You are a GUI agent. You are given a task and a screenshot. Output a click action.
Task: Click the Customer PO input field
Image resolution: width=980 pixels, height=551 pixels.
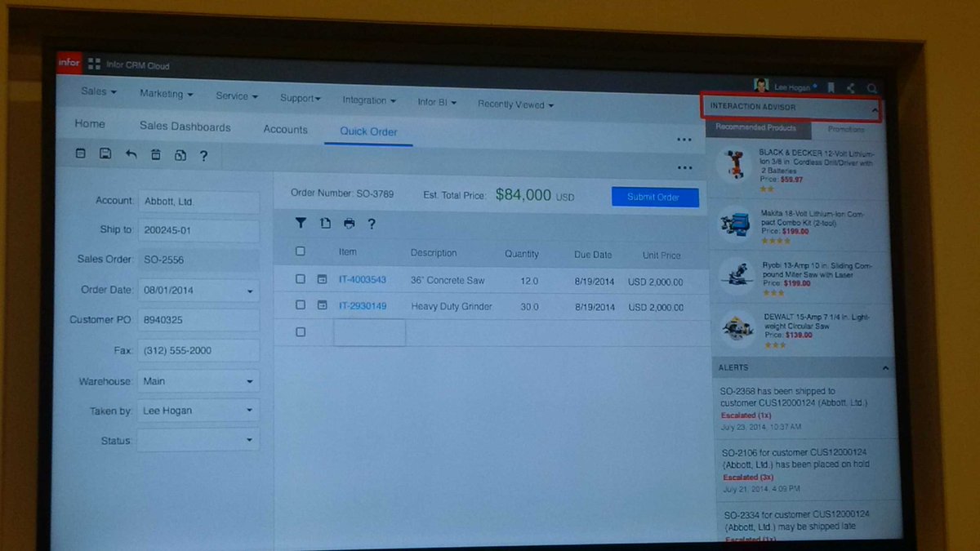pos(198,321)
